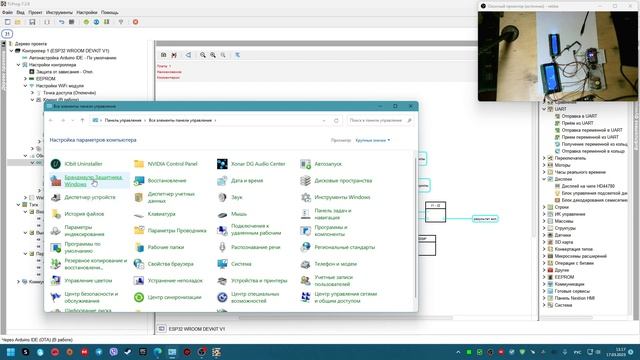
Task: Click the WiFi signal icon in FLProg toolbar
Action: pos(121,22)
